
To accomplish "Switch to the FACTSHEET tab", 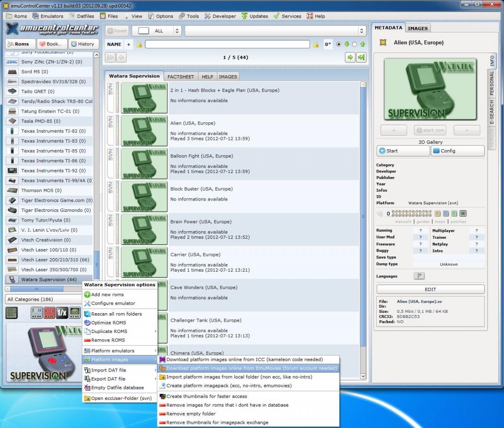I will tap(181, 77).
